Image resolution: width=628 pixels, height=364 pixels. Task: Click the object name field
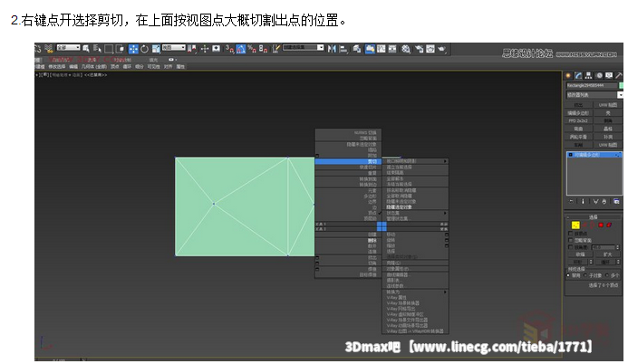[592, 85]
